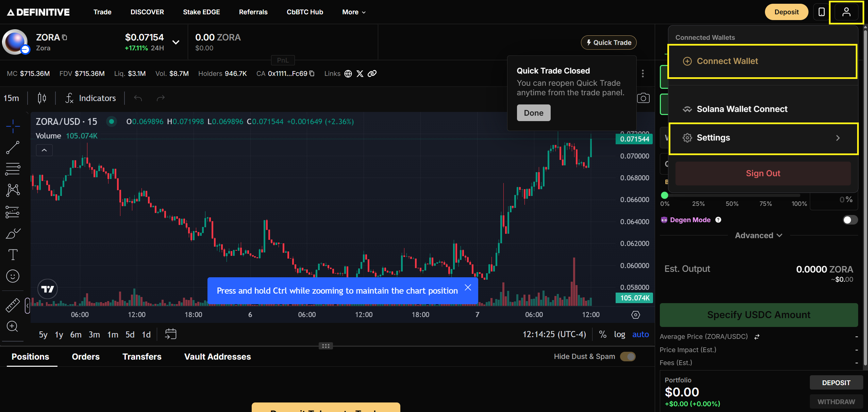Screen dimensions: 868x412
Task: Select the trend line drawing tool
Action: coord(13,147)
